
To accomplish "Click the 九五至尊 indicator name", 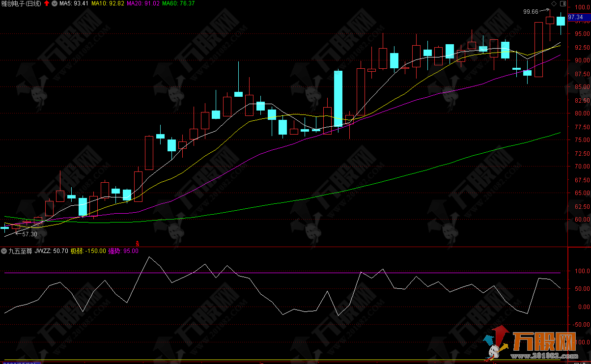I will [20, 251].
